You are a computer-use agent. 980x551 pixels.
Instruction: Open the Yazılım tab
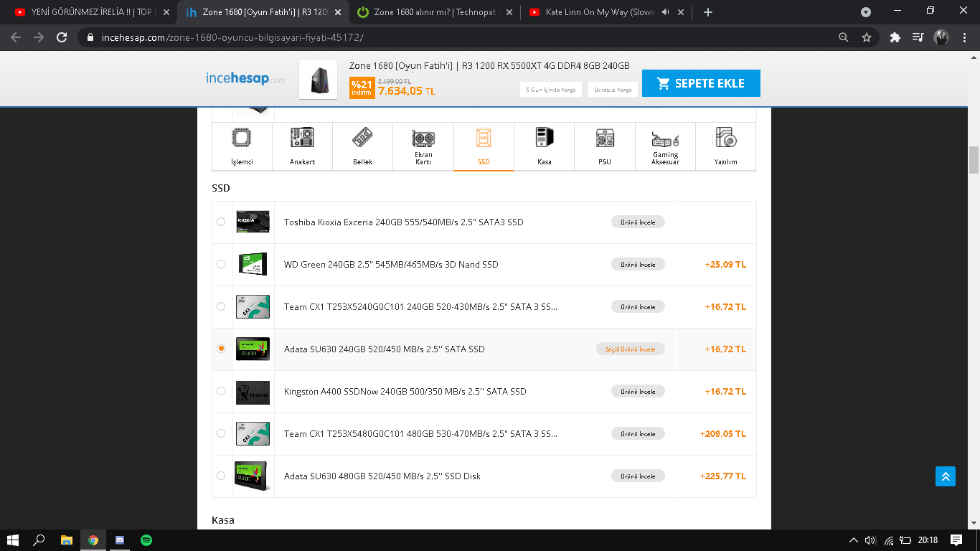725,146
